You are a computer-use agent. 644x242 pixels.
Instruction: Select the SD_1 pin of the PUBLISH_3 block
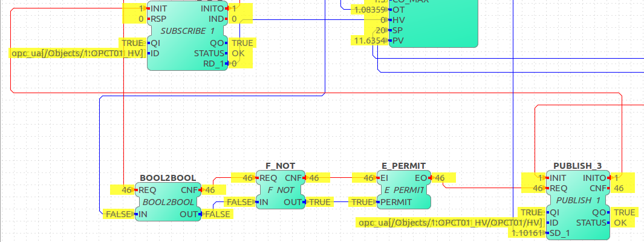[x=559, y=233]
